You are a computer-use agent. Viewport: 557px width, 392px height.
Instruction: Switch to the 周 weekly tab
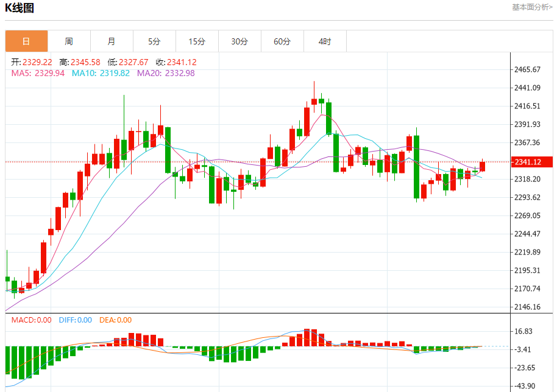[69, 41]
